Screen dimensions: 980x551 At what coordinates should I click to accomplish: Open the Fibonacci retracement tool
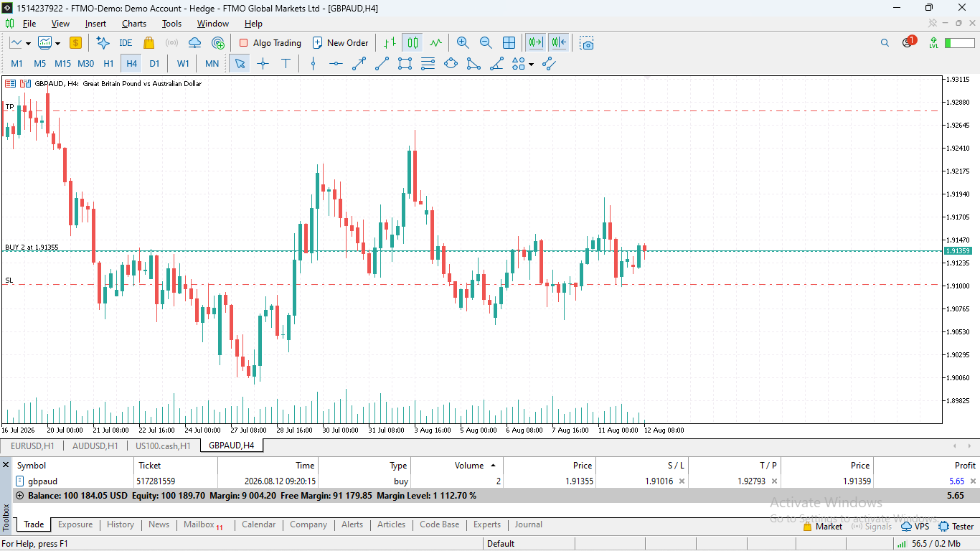point(428,64)
